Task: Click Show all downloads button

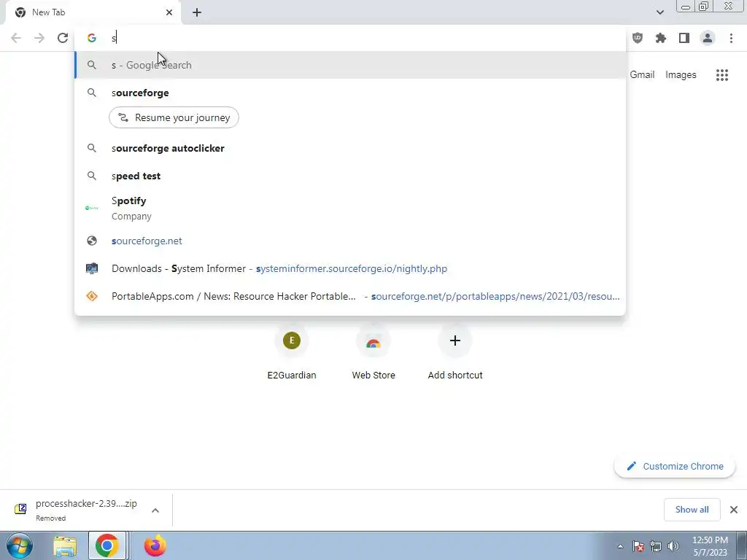Action: (x=692, y=510)
